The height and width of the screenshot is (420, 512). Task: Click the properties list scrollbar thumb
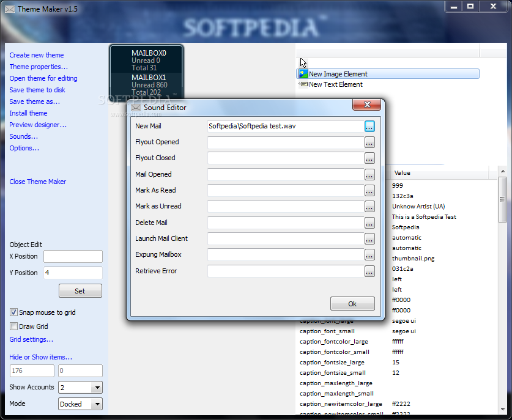click(502, 199)
